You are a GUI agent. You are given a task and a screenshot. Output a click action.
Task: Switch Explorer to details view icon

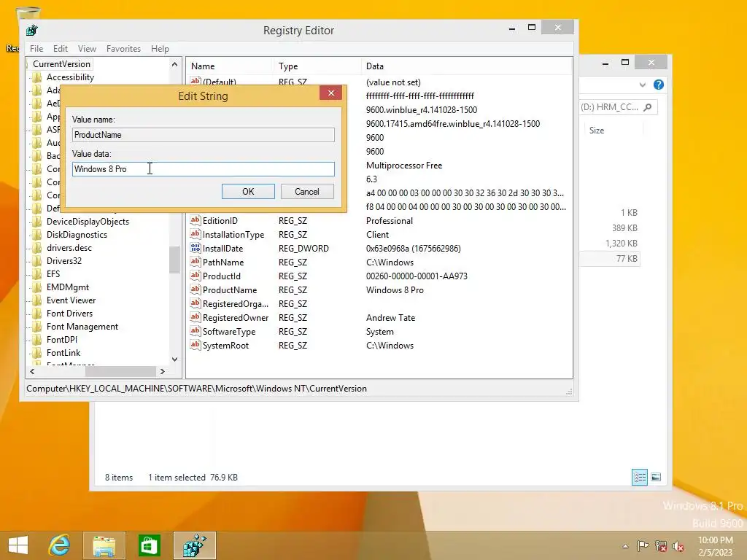639,477
